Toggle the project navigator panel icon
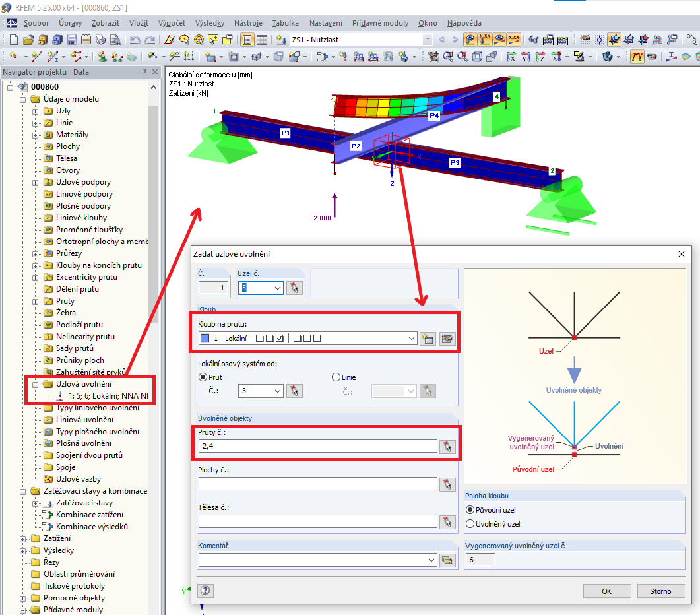This screenshot has width=700, height=615. 247,40
